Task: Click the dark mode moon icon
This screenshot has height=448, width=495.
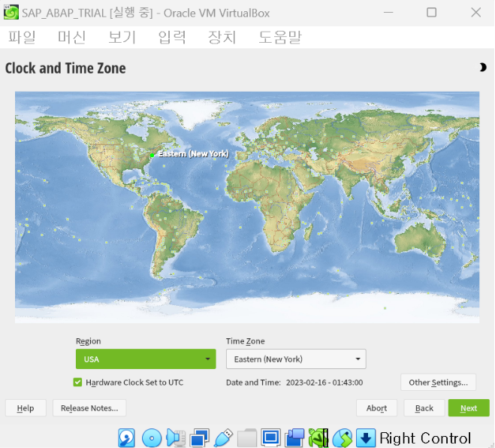Action: tap(482, 68)
